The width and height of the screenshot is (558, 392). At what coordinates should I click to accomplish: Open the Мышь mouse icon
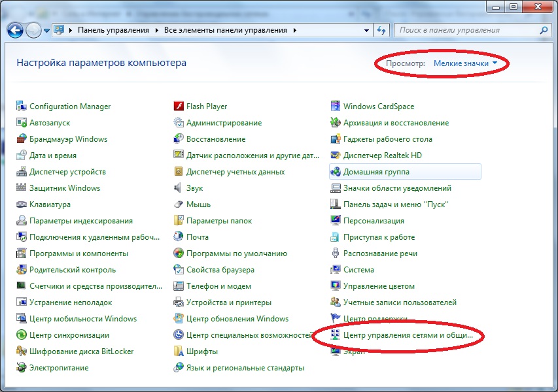(179, 204)
